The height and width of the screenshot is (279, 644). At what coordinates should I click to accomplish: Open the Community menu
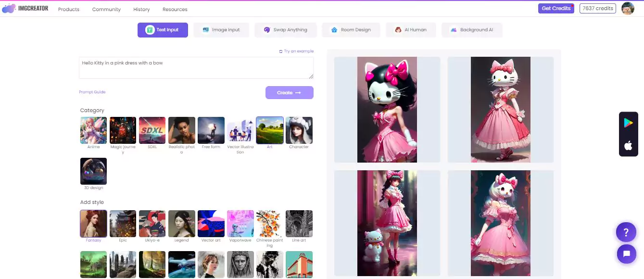click(106, 9)
